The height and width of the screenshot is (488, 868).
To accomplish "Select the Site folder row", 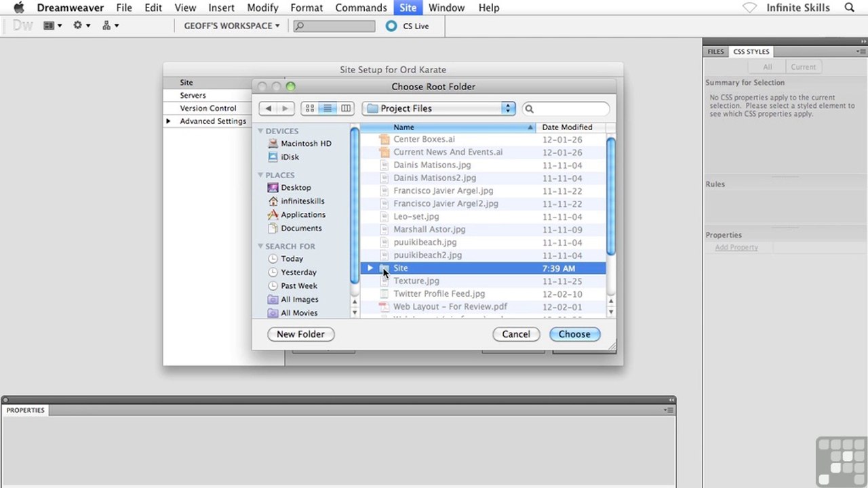I will click(483, 268).
